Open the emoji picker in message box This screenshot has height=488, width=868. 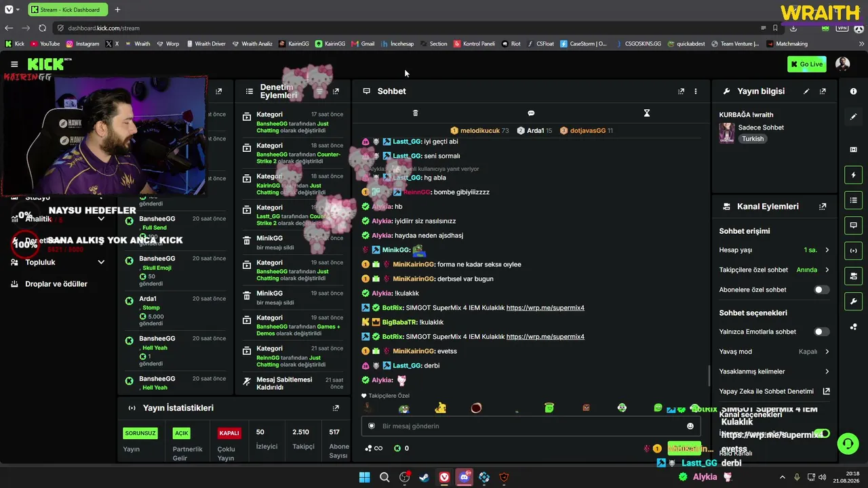(x=690, y=426)
